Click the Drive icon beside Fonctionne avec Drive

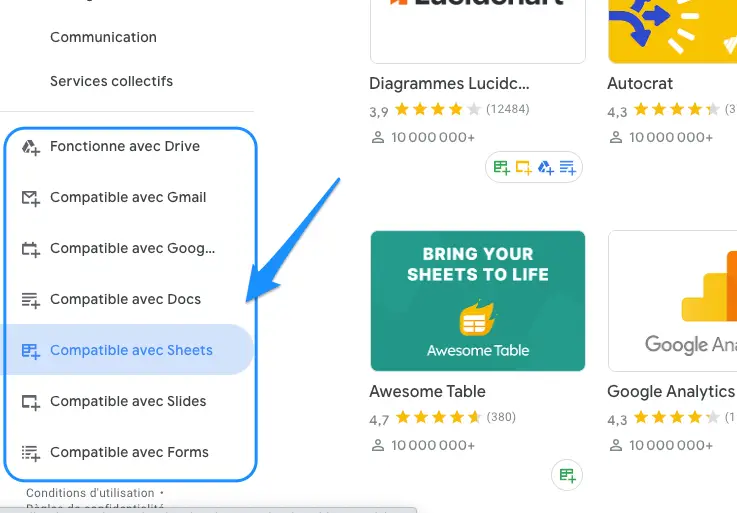(x=31, y=147)
